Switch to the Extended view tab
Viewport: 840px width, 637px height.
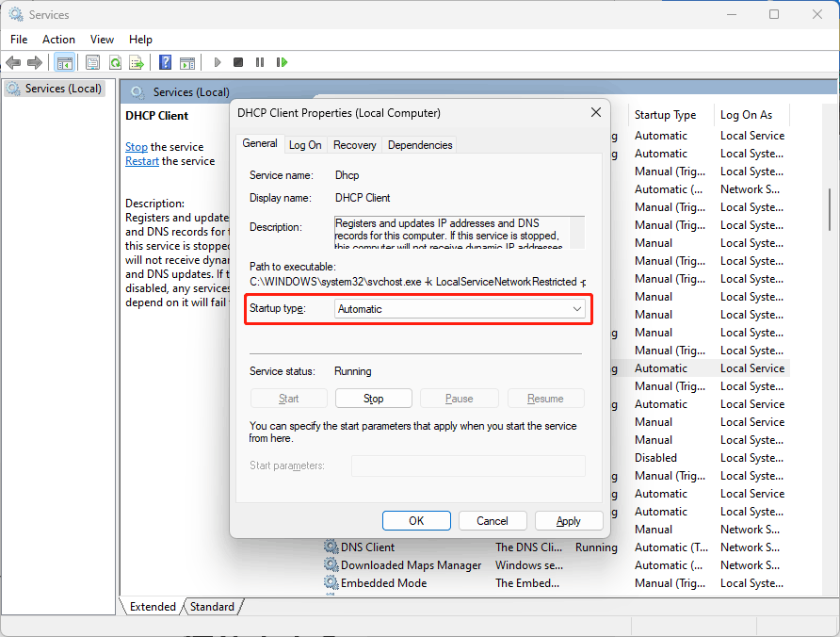[x=153, y=607]
